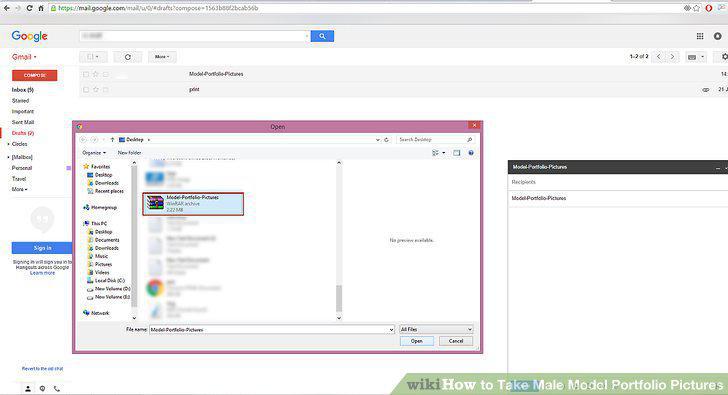Open the Drafts (2) folder
This screenshot has height=395, width=728.
tap(23, 133)
